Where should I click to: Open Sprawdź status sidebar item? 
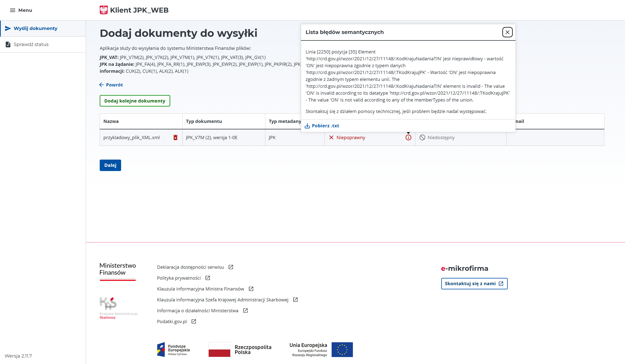pyautogui.click(x=43, y=45)
